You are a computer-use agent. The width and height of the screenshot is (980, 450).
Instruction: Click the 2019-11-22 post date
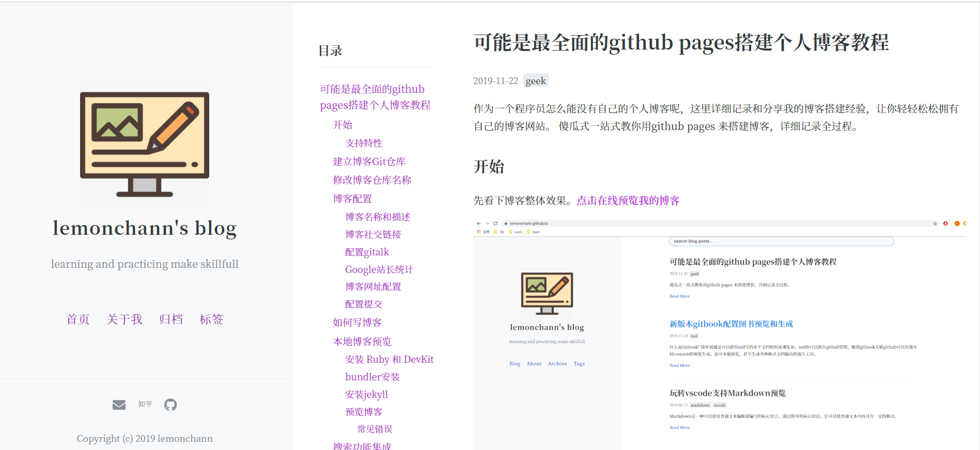[x=495, y=81]
